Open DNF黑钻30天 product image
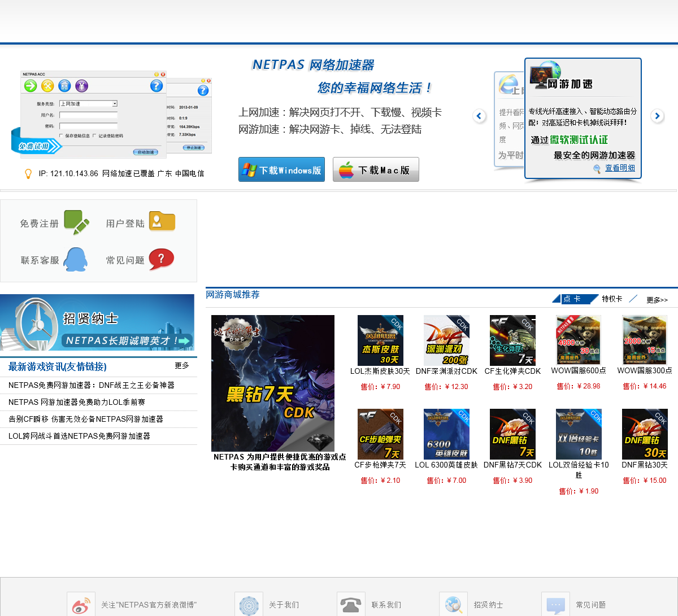678x616 pixels. click(x=645, y=434)
